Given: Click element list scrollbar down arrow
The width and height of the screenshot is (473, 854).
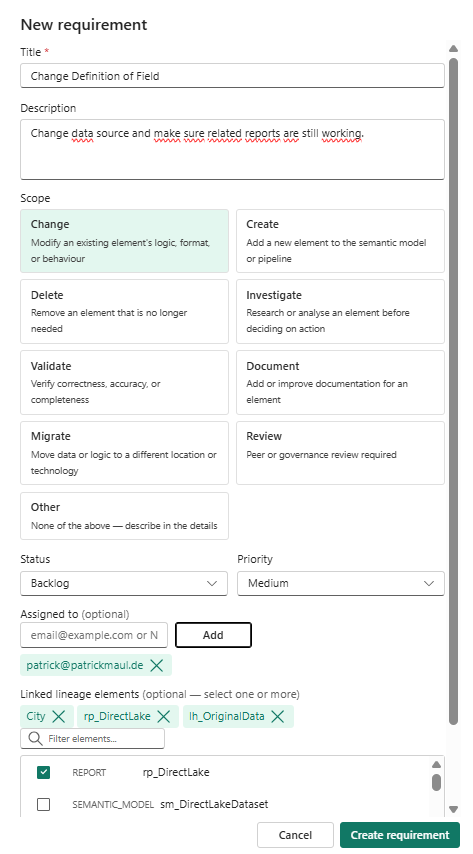Looking at the screenshot, I should point(436,809).
